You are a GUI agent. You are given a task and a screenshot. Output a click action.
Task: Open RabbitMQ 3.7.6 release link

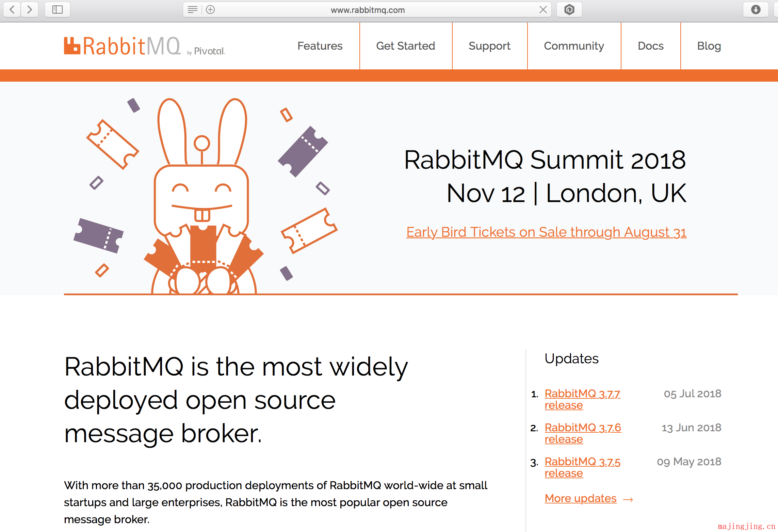[x=583, y=433]
